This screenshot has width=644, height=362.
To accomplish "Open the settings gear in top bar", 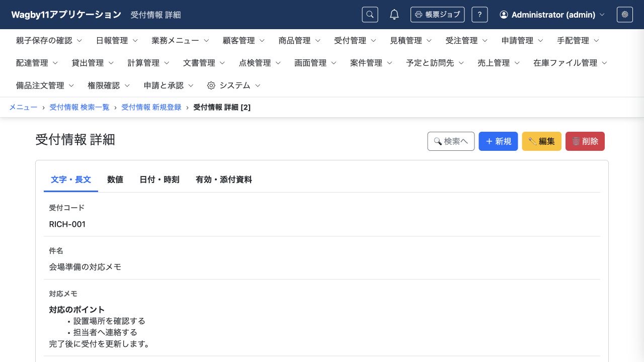I will click(x=625, y=15).
